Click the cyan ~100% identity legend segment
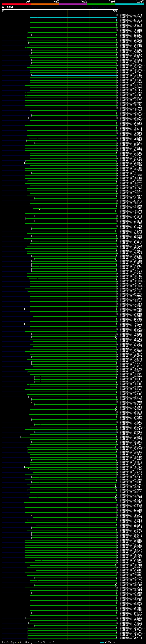 pyautogui.click(x=130, y=4)
